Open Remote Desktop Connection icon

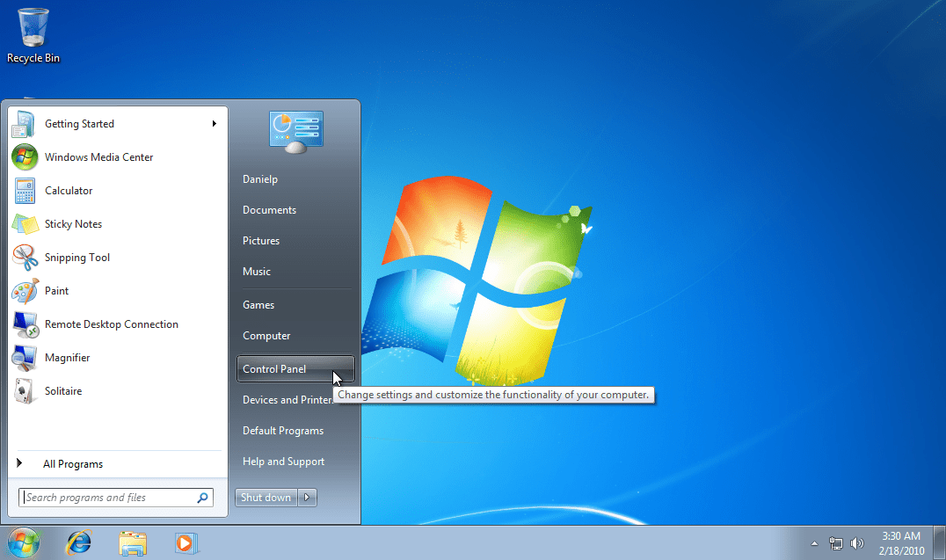tap(25, 324)
